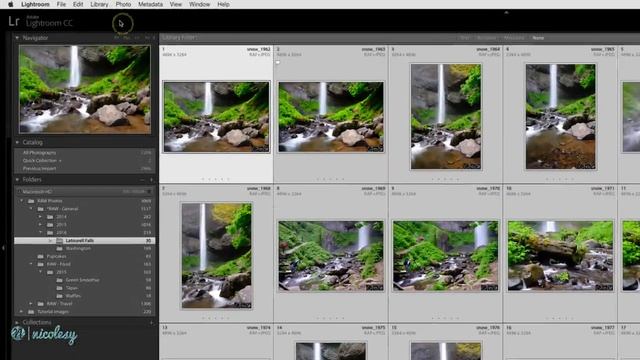Click rating dots under grid photo 3

[x=445, y=179]
